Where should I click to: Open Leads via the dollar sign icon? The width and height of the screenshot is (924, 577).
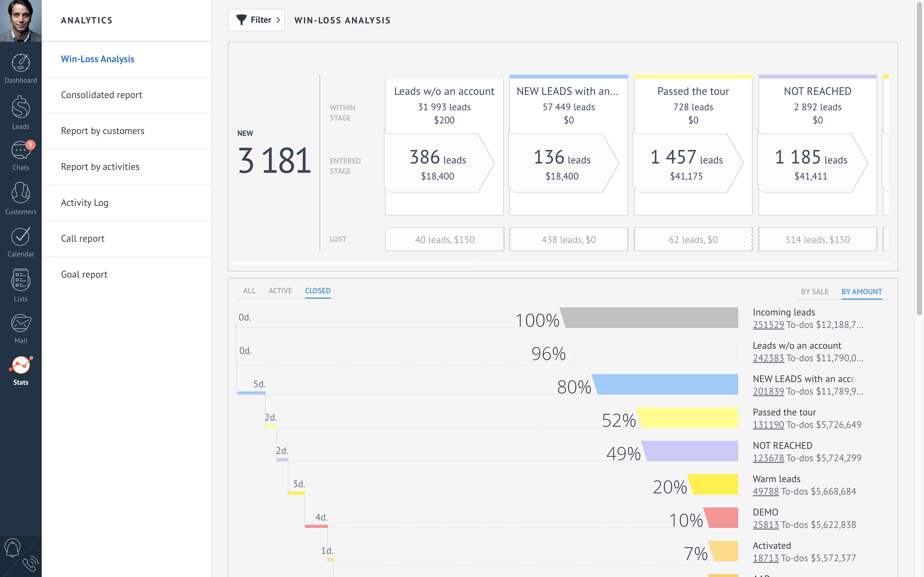point(21,108)
